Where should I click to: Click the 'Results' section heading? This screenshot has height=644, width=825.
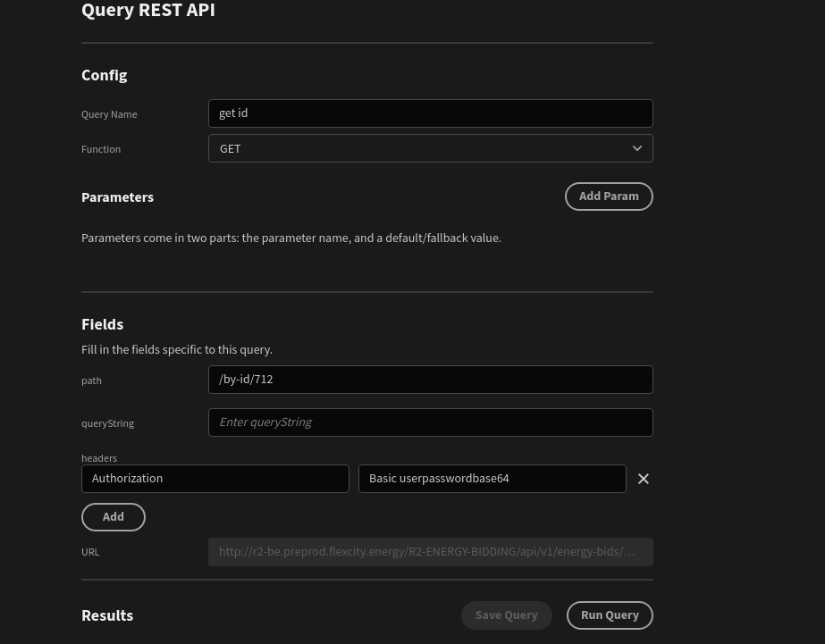click(x=107, y=615)
